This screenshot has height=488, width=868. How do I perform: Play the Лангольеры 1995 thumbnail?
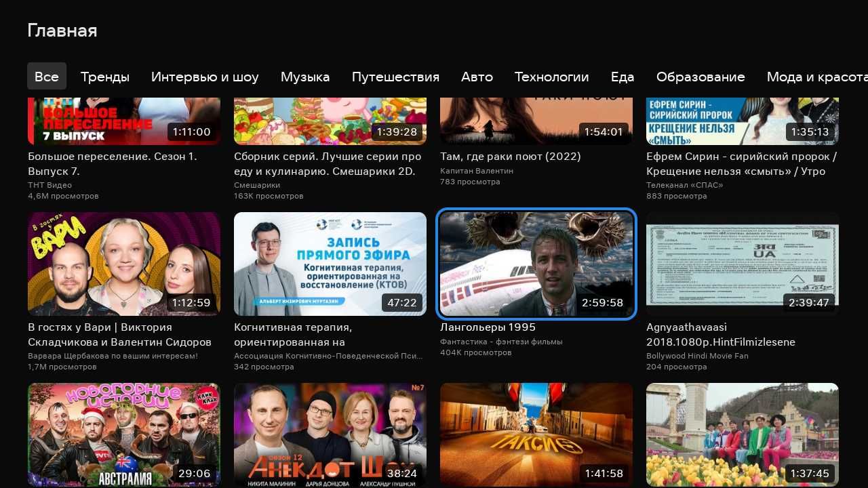point(536,264)
